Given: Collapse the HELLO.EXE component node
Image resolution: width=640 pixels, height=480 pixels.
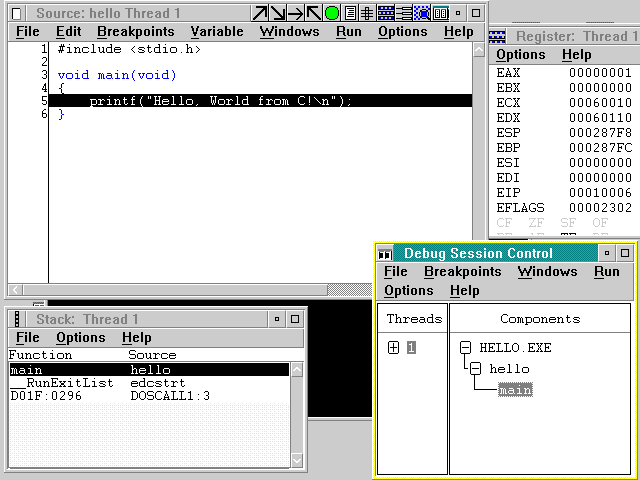Looking at the screenshot, I should [466, 348].
